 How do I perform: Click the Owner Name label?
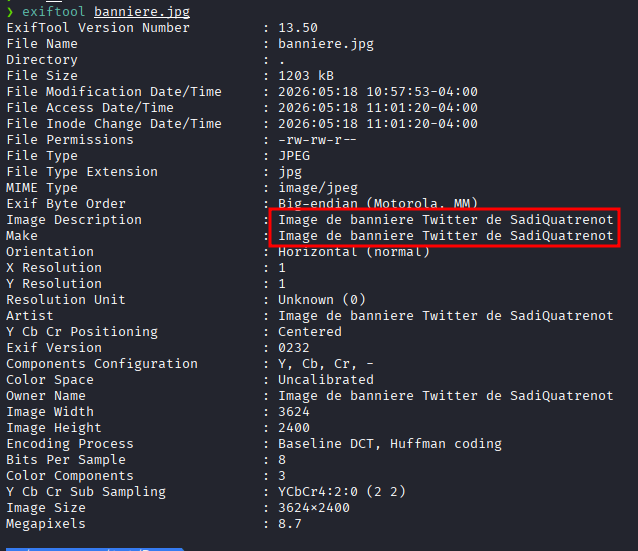pos(46,396)
